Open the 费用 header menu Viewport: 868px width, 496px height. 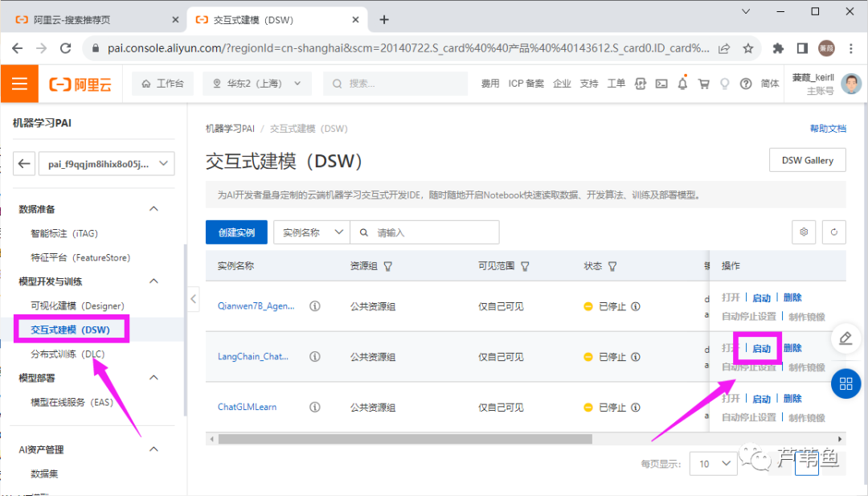[x=490, y=84]
